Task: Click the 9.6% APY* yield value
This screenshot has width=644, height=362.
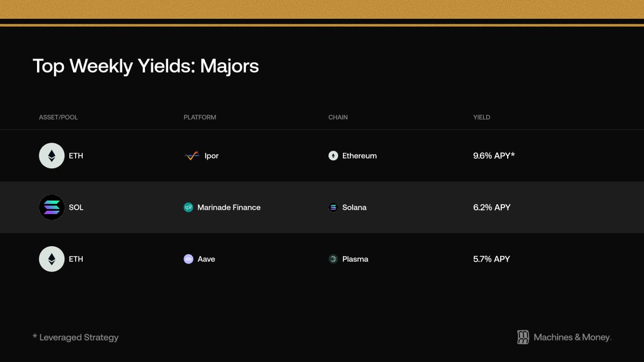Action: coord(494,156)
